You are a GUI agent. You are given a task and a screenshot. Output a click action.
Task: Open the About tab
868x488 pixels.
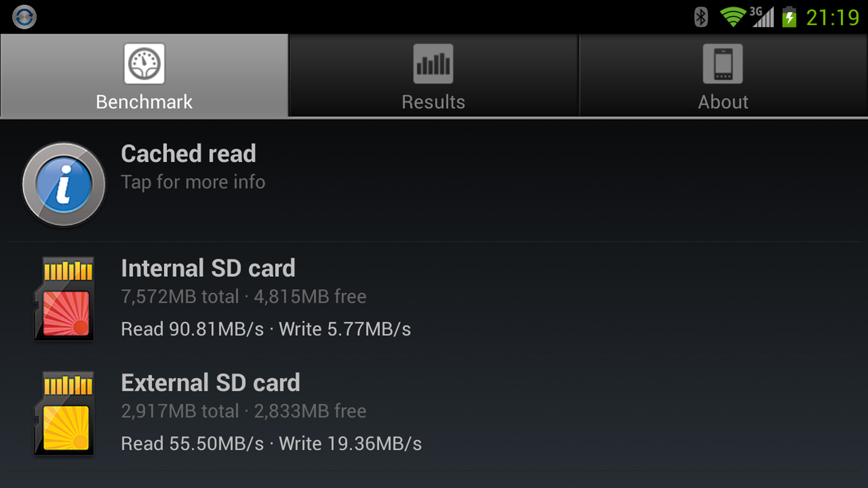723,76
